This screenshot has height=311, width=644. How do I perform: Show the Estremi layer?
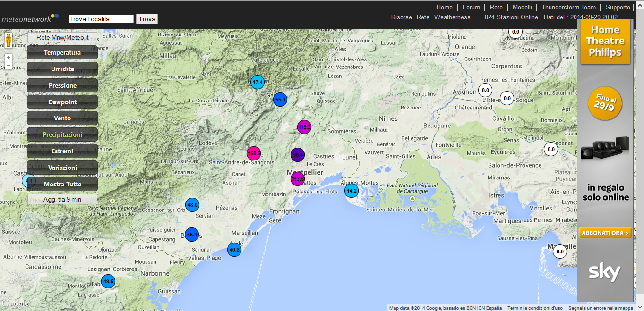point(62,151)
